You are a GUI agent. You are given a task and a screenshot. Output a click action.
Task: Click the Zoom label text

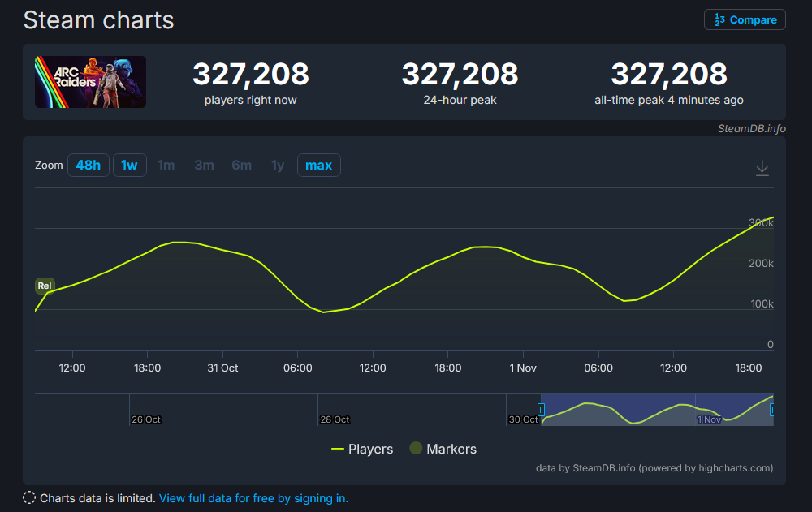pyautogui.click(x=49, y=166)
